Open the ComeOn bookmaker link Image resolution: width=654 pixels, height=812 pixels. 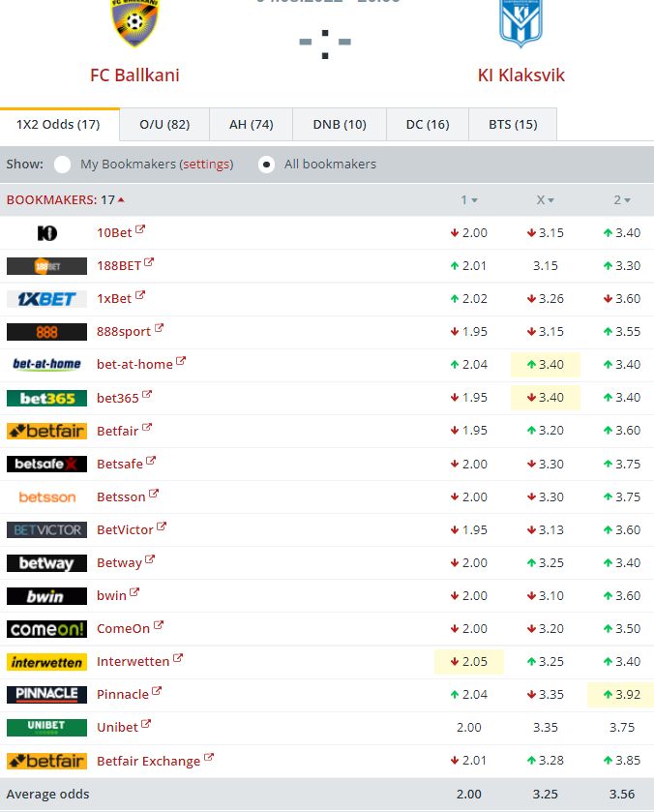coord(123,629)
